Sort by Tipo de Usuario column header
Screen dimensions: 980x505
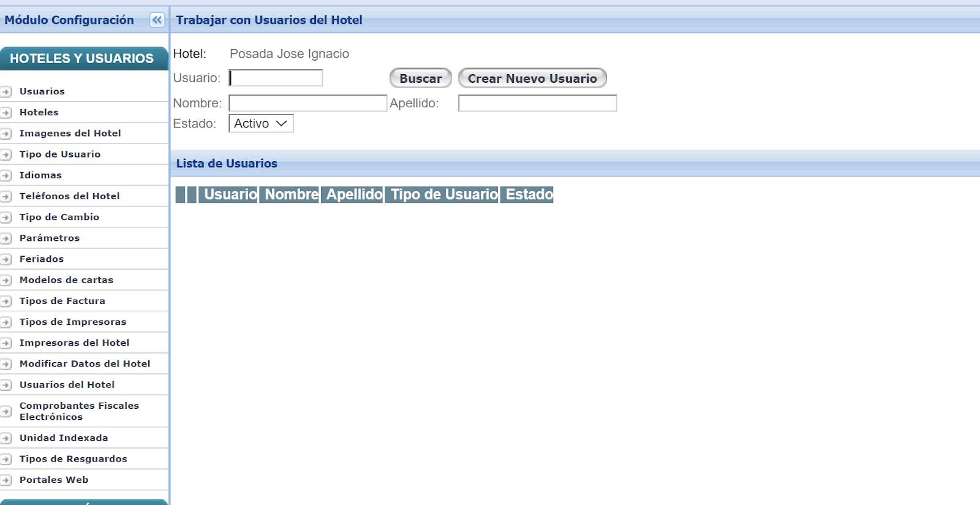click(444, 195)
